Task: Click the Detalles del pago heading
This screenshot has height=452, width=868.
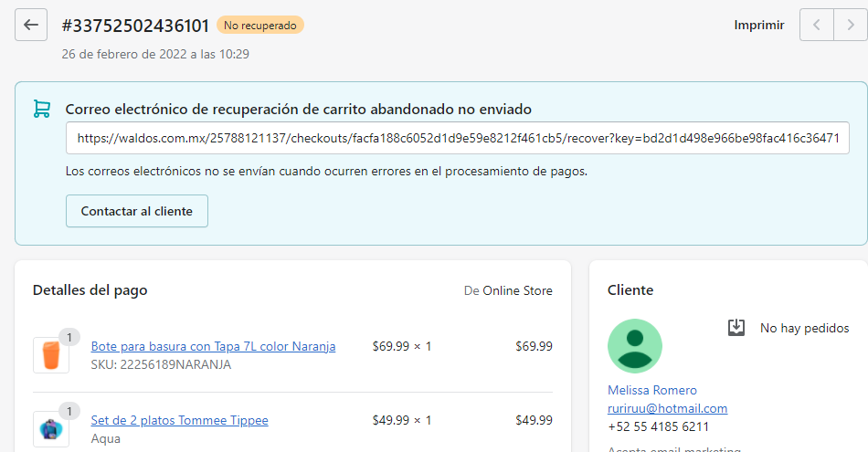Action: point(90,290)
